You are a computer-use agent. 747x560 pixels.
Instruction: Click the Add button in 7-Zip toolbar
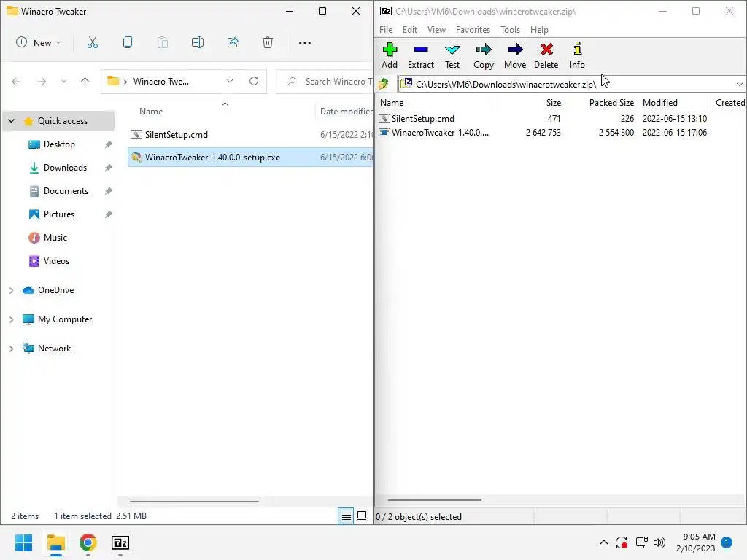coord(390,55)
